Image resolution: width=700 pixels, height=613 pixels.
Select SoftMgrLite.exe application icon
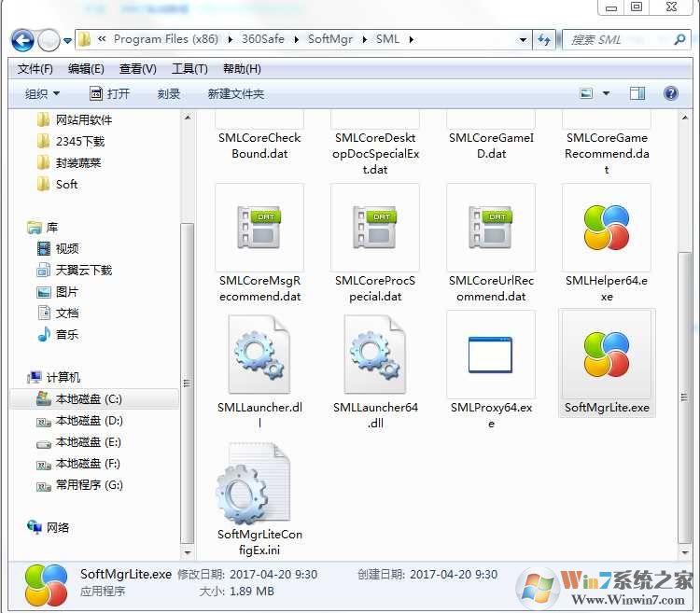tap(607, 355)
